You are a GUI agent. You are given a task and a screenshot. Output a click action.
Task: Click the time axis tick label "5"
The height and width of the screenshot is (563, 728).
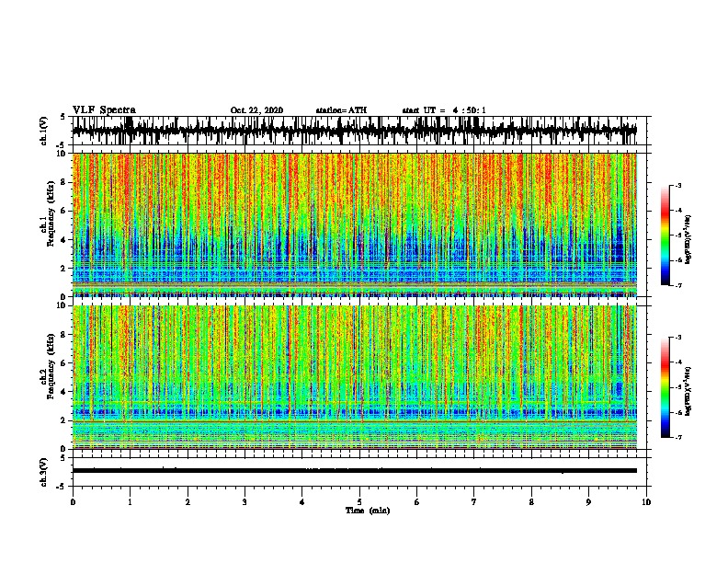click(x=359, y=502)
